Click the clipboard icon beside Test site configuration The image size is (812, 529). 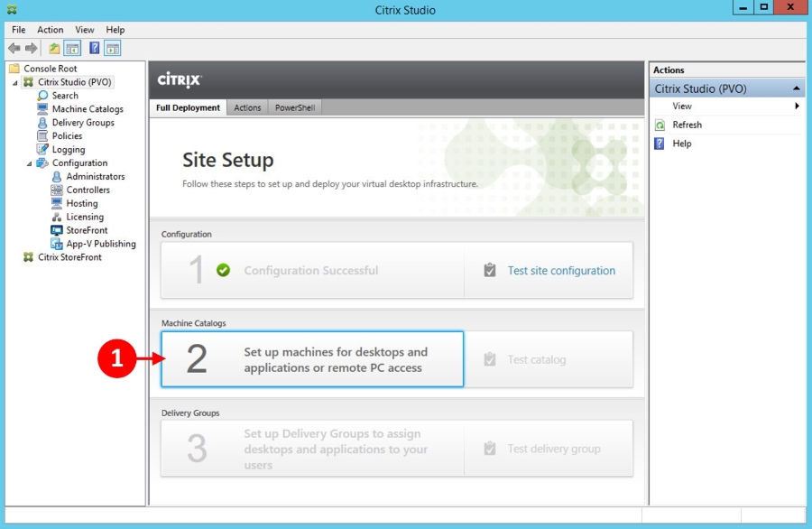point(490,270)
